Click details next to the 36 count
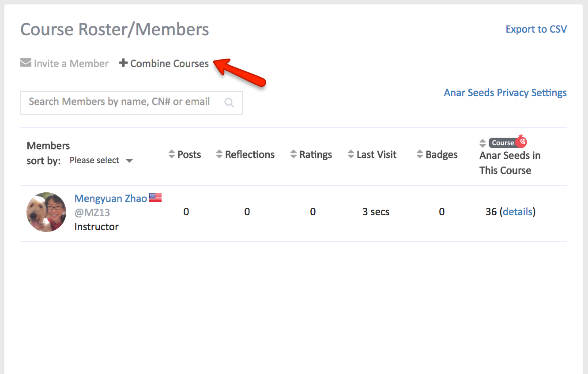 (x=517, y=212)
